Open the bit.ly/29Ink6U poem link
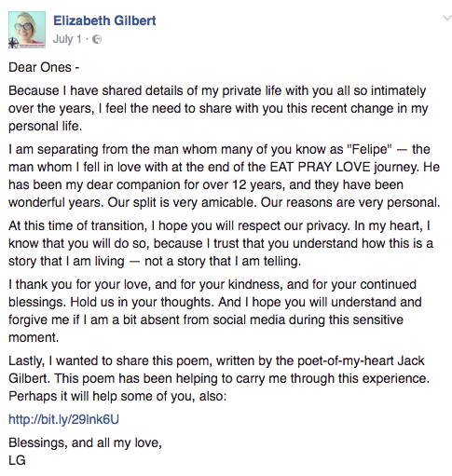The height and width of the screenshot is (476, 452). tap(63, 419)
